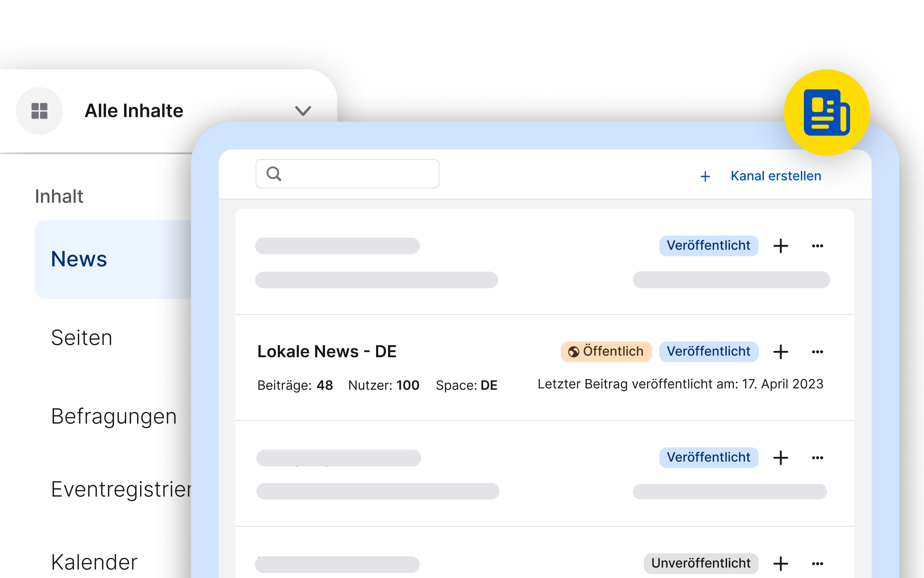The height and width of the screenshot is (578, 924).
Task: Click Veröffentlicht badge for Lokale News - DE
Action: (709, 351)
